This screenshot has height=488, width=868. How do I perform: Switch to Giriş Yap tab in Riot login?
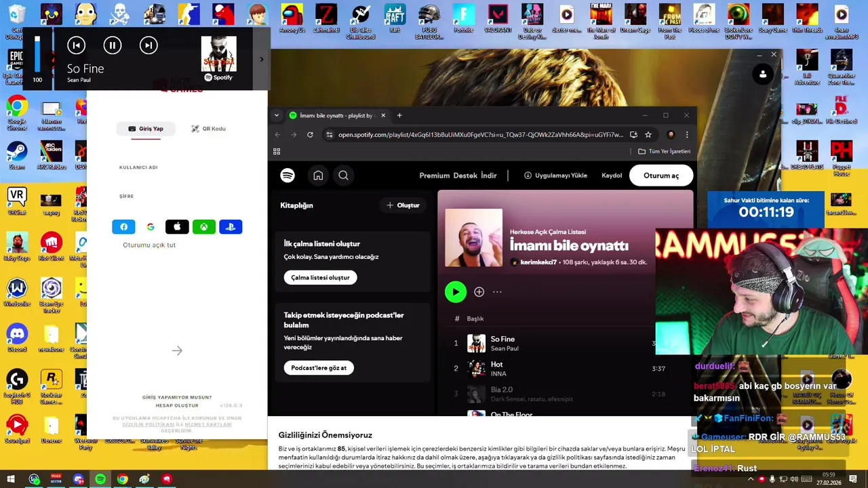(x=146, y=129)
